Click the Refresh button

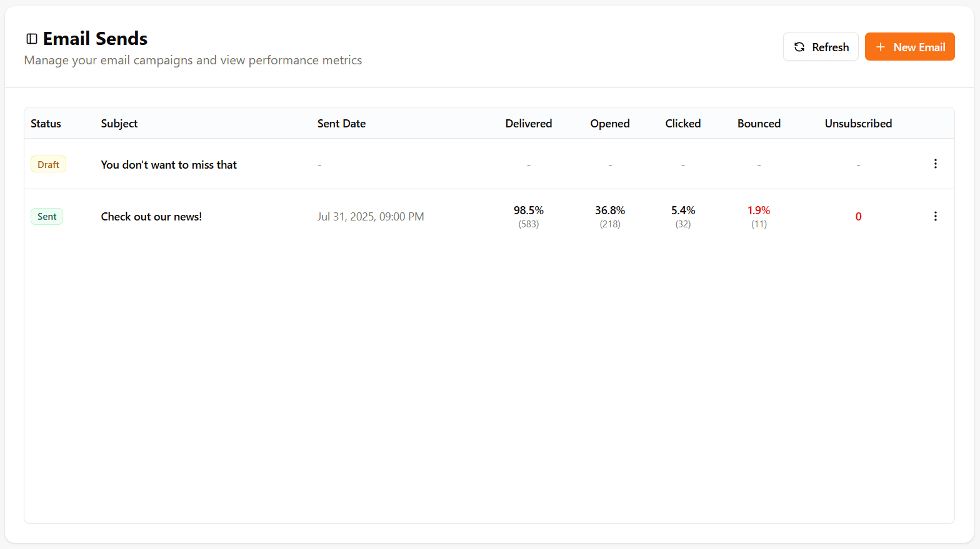coord(821,47)
